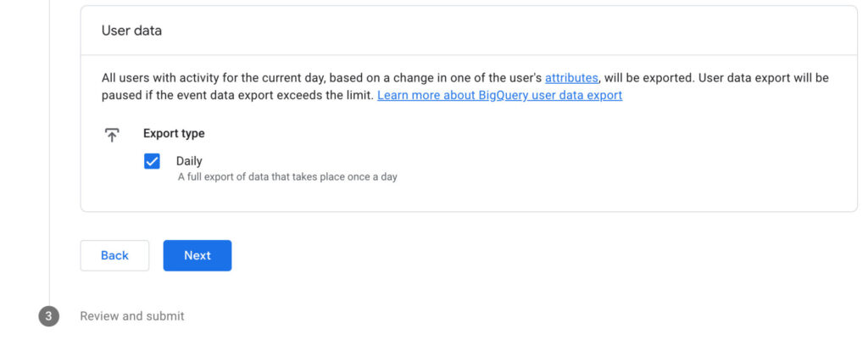Viewport: 868px width, 357px height.
Task: Click the divider under User data heading
Action: tap(469, 56)
